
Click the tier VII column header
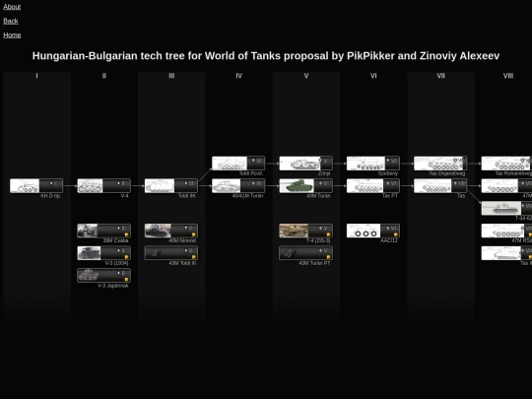tap(440, 76)
